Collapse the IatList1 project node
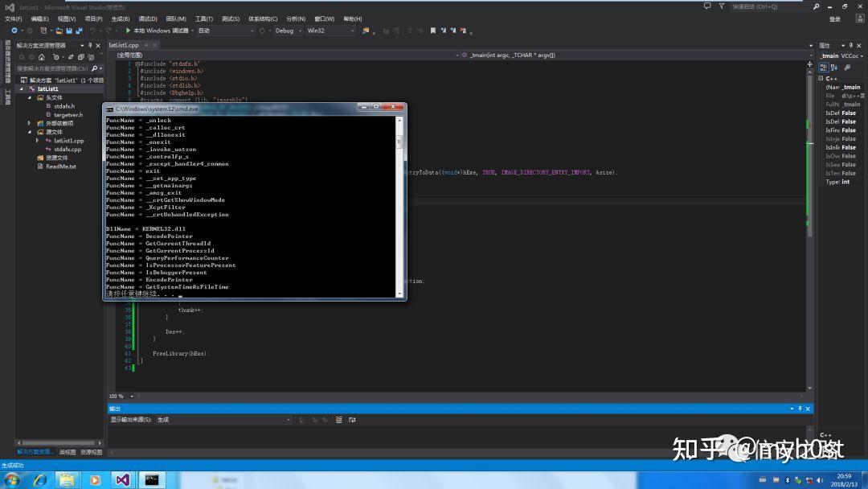 tap(21, 89)
